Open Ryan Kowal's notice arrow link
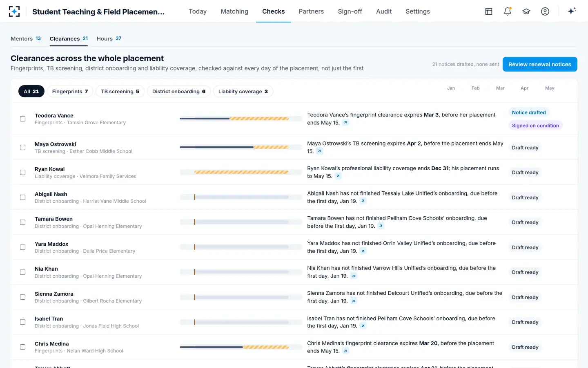This screenshot has height=368, width=588. [338, 176]
